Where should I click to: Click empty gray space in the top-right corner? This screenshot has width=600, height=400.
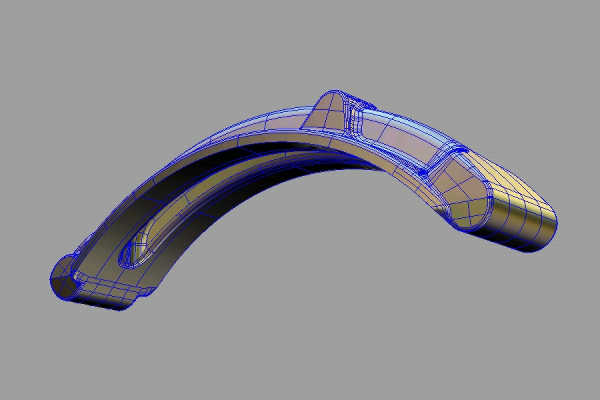(x=560, y=40)
